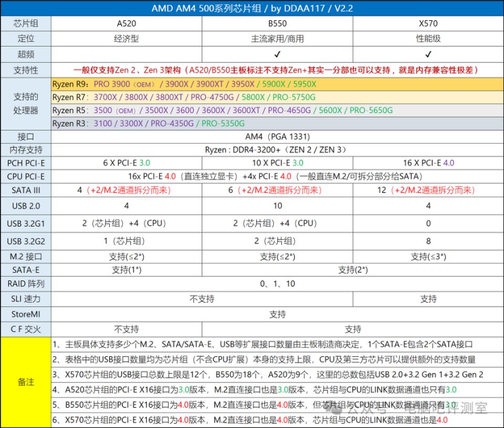Click the SLI 不支持 cell
The height and width of the screenshot is (428, 504).
pyautogui.click(x=202, y=299)
